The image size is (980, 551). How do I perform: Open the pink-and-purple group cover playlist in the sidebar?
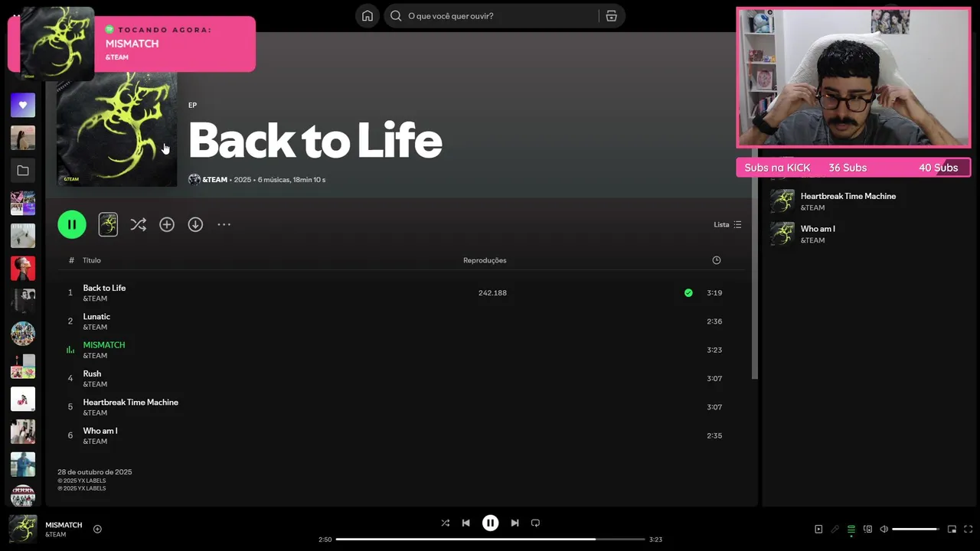(23, 203)
